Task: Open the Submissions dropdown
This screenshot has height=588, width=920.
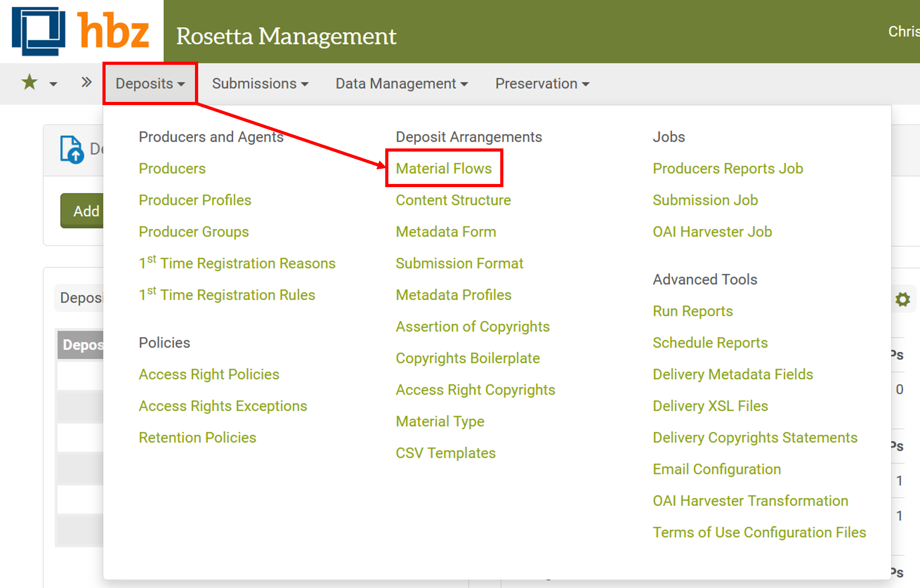Action: [259, 83]
